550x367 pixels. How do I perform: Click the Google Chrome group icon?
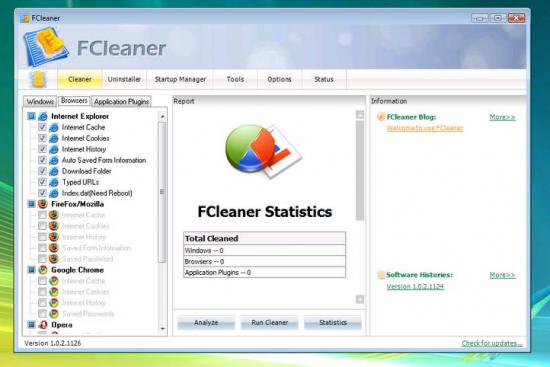pyautogui.click(x=43, y=270)
